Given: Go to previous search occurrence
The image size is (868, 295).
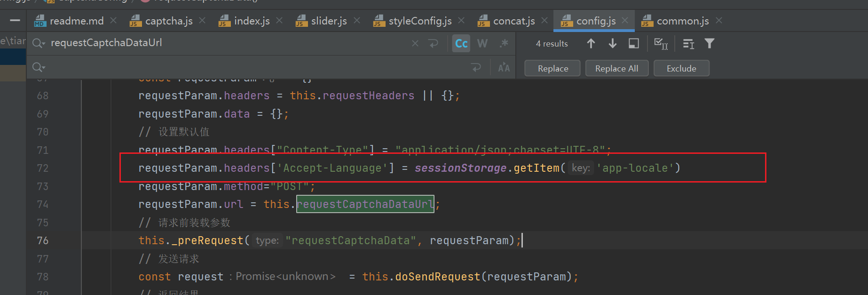Looking at the screenshot, I should (591, 44).
